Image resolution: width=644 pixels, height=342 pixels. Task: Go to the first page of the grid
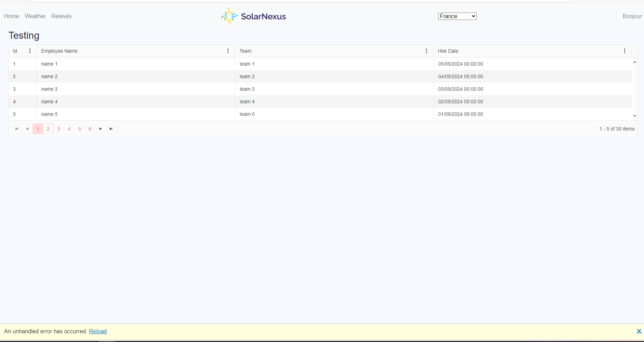(x=16, y=129)
